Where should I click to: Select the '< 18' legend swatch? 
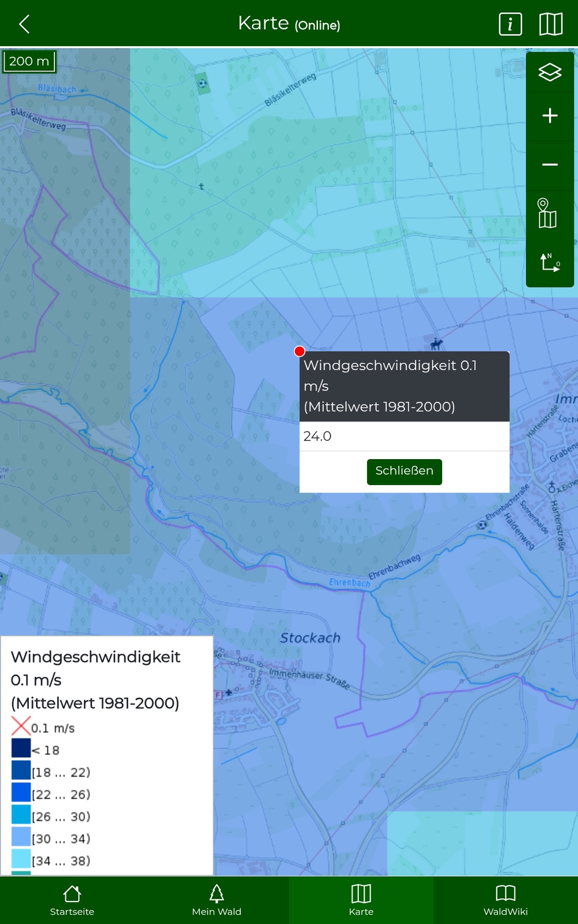(21, 748)
